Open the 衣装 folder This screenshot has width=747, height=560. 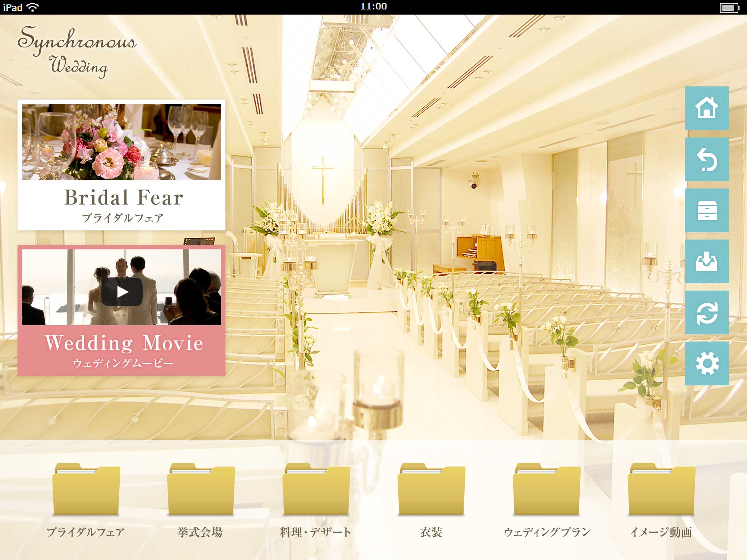point(431,489)
